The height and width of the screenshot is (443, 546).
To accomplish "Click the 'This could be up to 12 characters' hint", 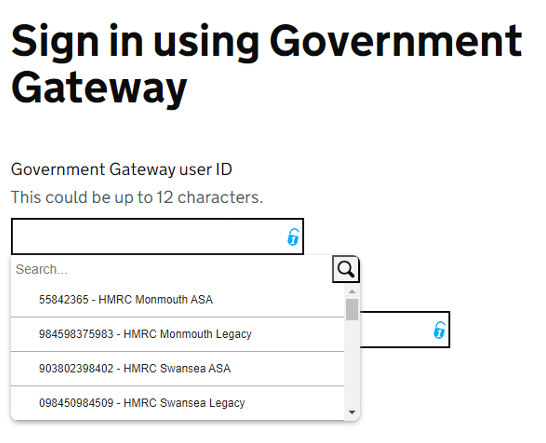I will tap(137, 197).
